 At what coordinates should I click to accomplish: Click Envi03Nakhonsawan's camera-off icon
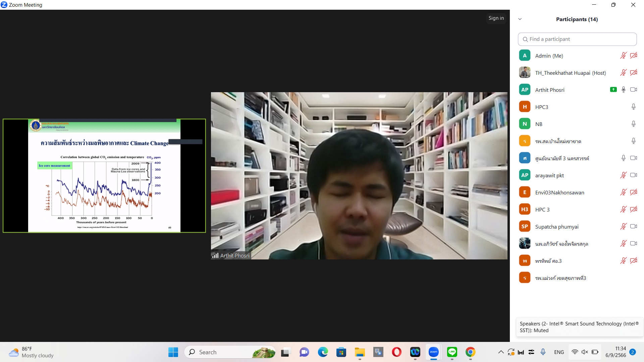coord(633,192)
